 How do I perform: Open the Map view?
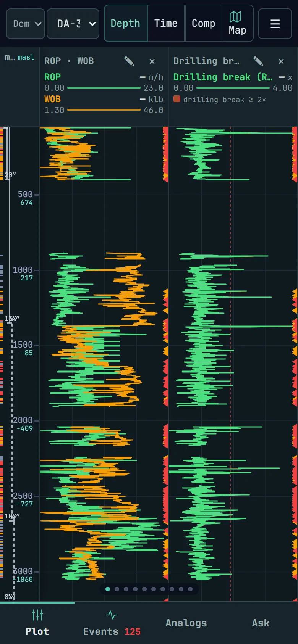[238, 23]
